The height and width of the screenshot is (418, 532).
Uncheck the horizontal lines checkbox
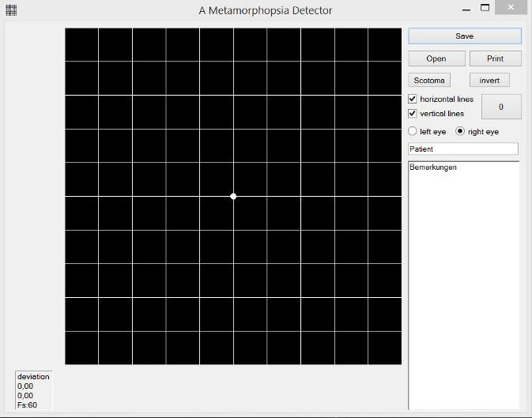412,99
